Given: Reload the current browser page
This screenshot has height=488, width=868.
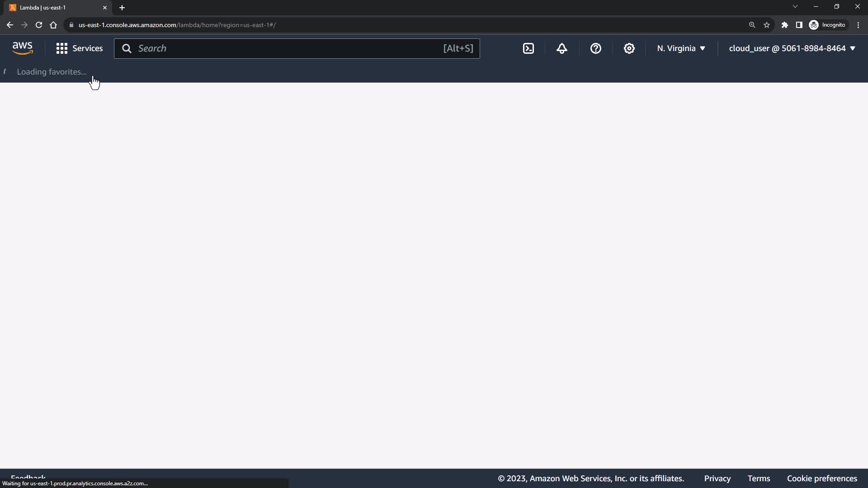Looking at the screenshot, I should 39,25.
